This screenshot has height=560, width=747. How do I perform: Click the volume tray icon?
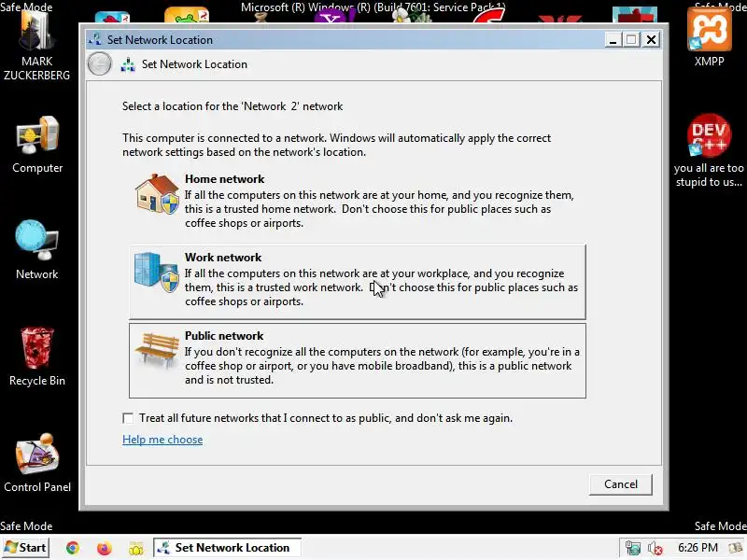pyautogui.click(x=655, y=548)
